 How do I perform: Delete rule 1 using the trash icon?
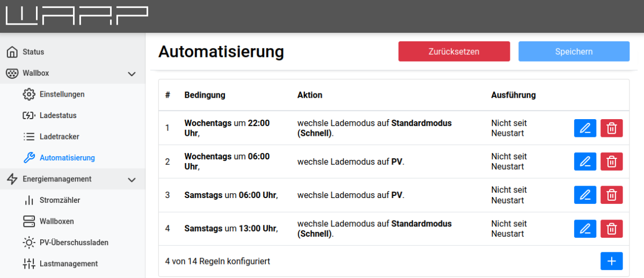[611, 128]
